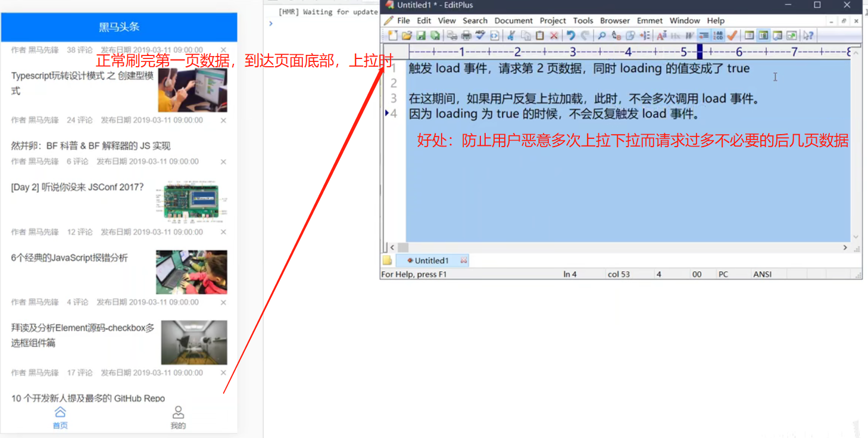Save the document with the floppy icon
This screenshot has height=438, width=868.
pyautogui.click(x=421, y=36)
